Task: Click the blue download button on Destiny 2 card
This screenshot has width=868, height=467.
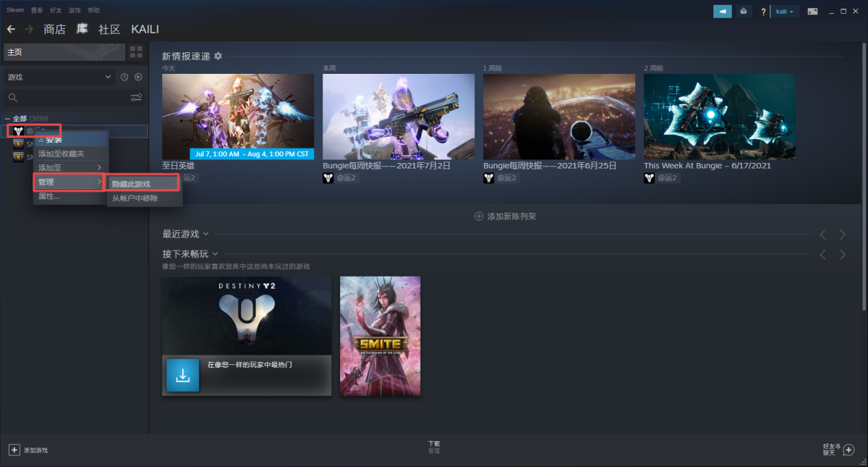Action: 182,375
